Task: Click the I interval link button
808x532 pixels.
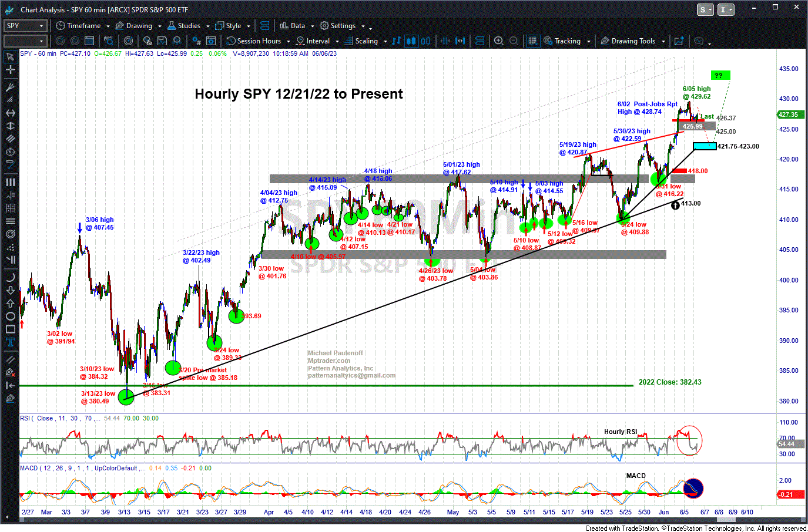Action: tap(726, 9)
